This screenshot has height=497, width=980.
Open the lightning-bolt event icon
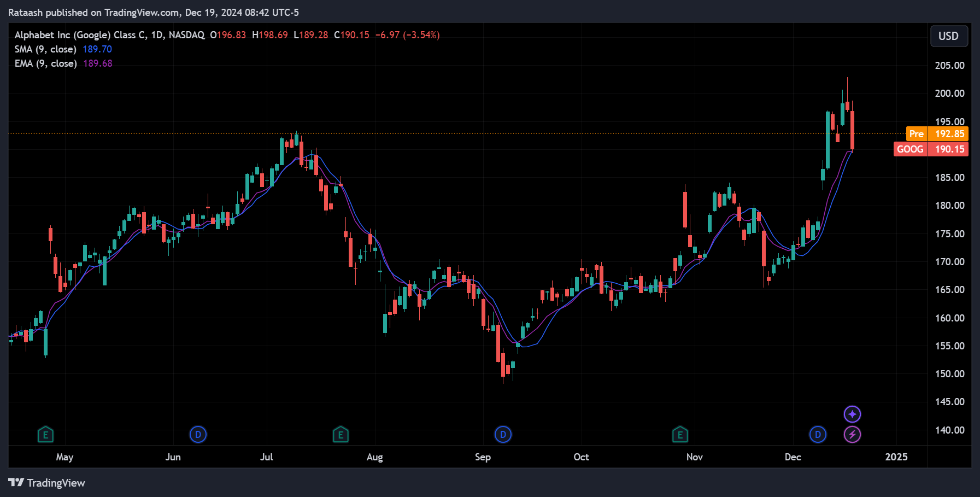pyautogui.click(x=853, y=435)
